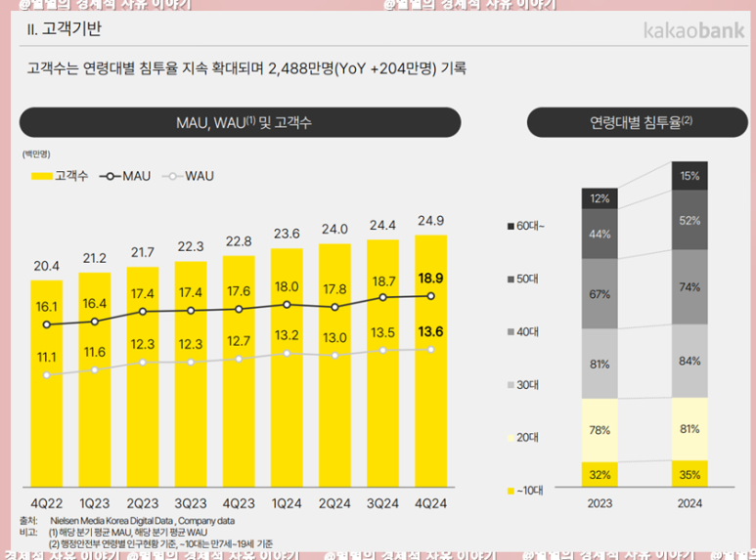
Task: Click the 24.0 customer count value
Action: pos(334,229)
